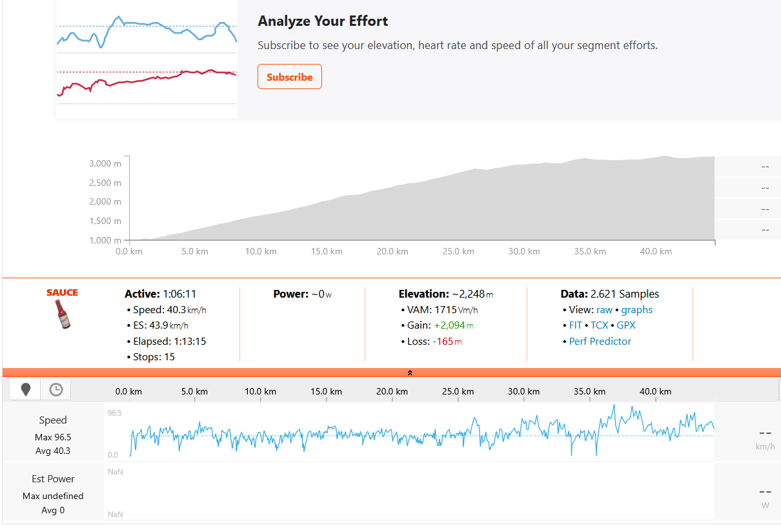Open the graphs view link
Image resolution: width=781 pixels, height=532 pixels.
[636, 310]
